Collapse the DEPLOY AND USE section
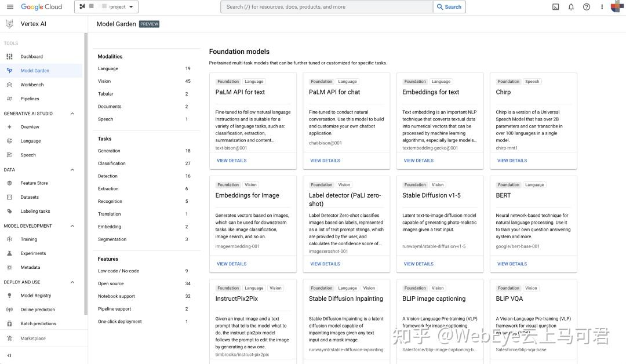The image size is (626, 364). click(x=72, y=281)
